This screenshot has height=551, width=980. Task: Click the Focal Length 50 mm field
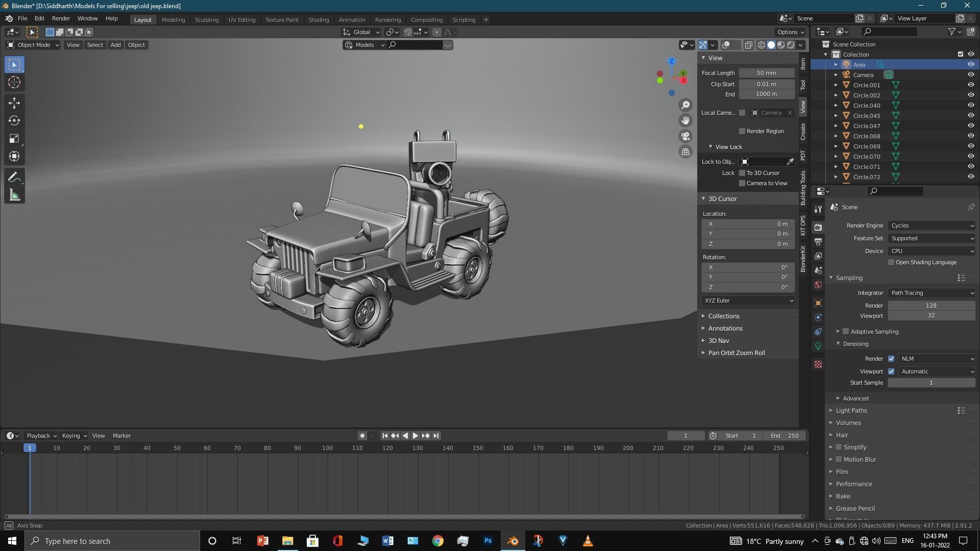(x=767, y=73)
